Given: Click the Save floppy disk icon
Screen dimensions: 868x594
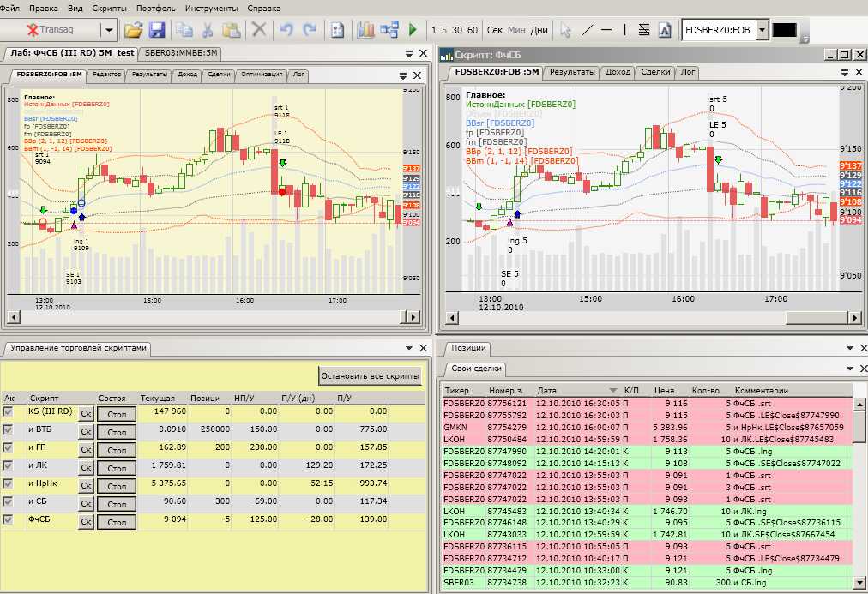Looking at the screenshot, I should click(x=157, y=30).
